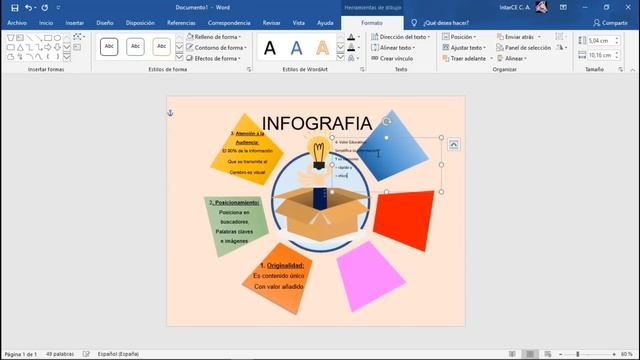Screen dimensions: 640x360
Task: Open the Tamaño dialog launcher
Action: 620,69
